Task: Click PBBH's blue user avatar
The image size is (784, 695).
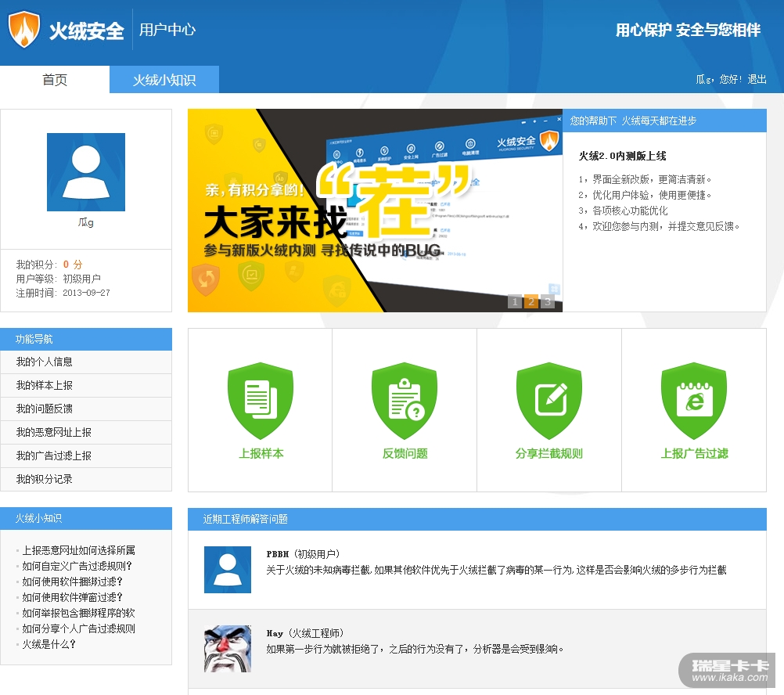Action: click(228, 570)
